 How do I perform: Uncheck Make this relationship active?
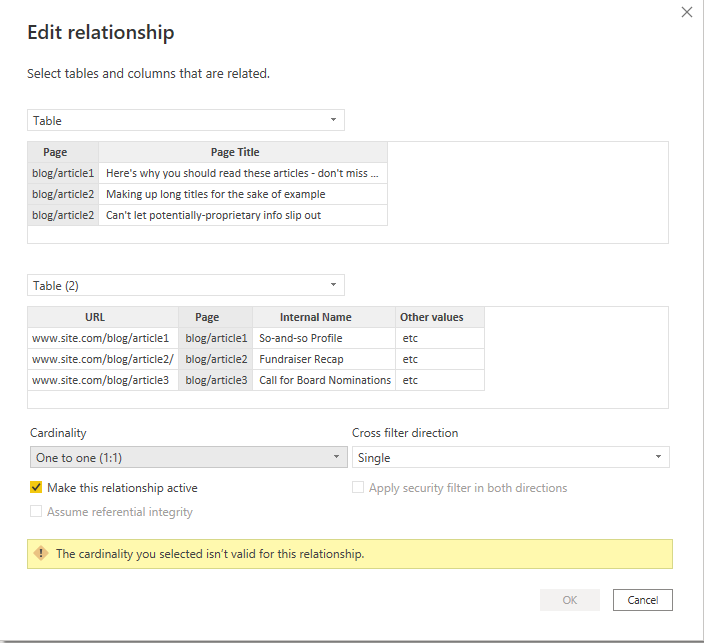pos(36,488)
